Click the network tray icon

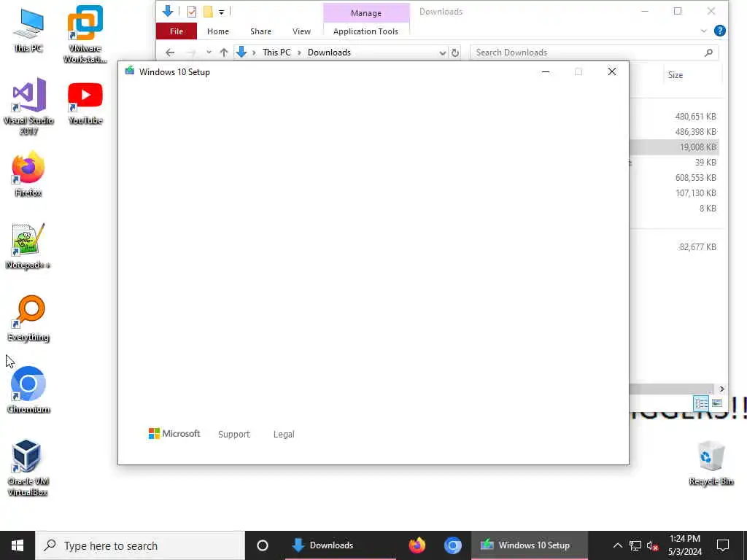click(635, 545)
